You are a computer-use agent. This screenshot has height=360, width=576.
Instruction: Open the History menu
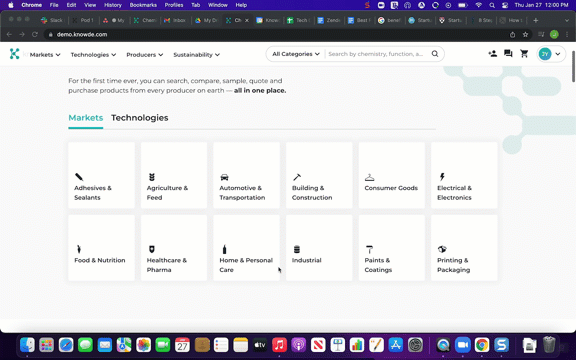[x=112, y=5]
